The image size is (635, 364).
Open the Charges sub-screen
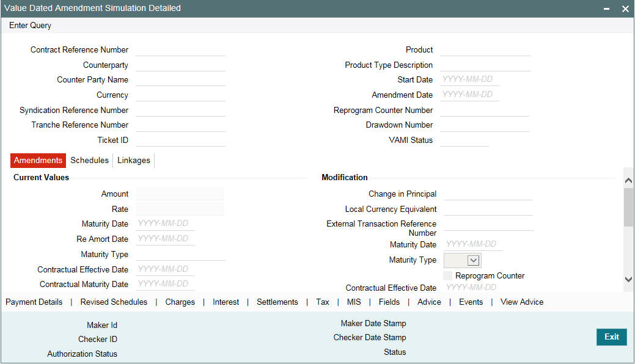[x=180, y=302]
